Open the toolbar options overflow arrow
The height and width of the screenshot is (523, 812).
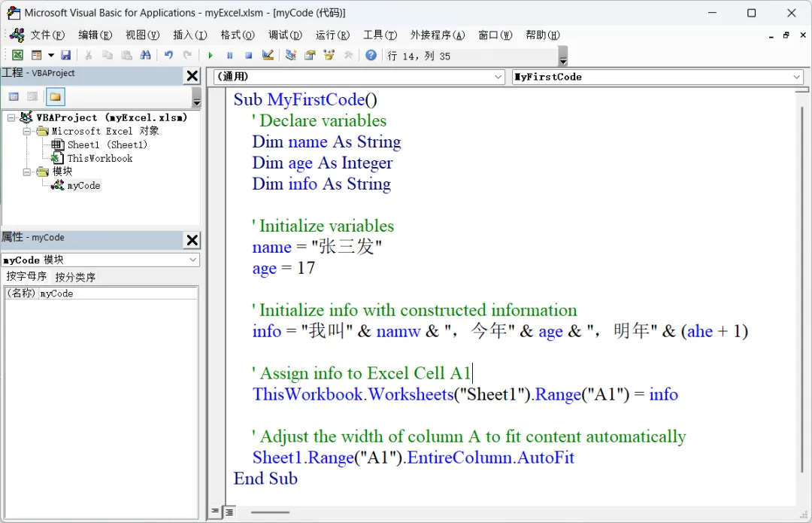[x=563, y=56]
